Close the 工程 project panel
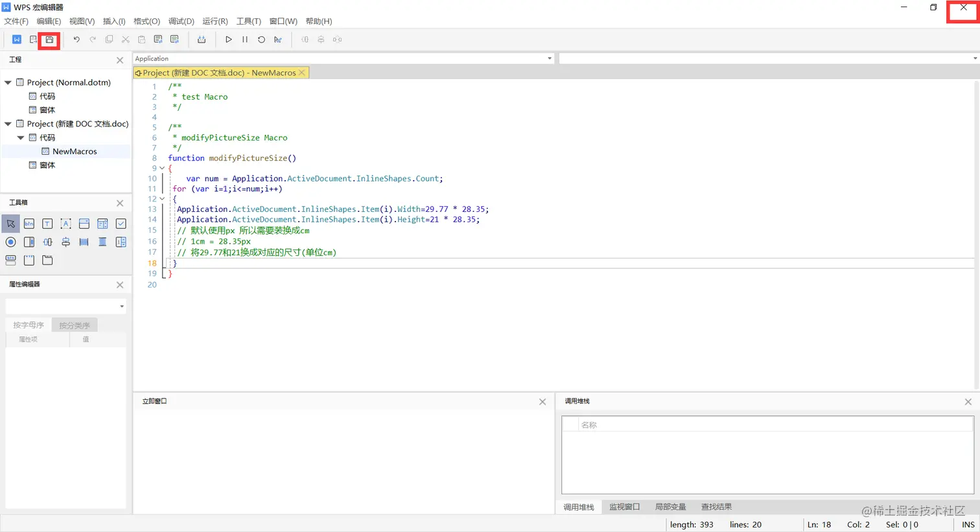Viewport: 980px width, 532px height. [120, 60]
